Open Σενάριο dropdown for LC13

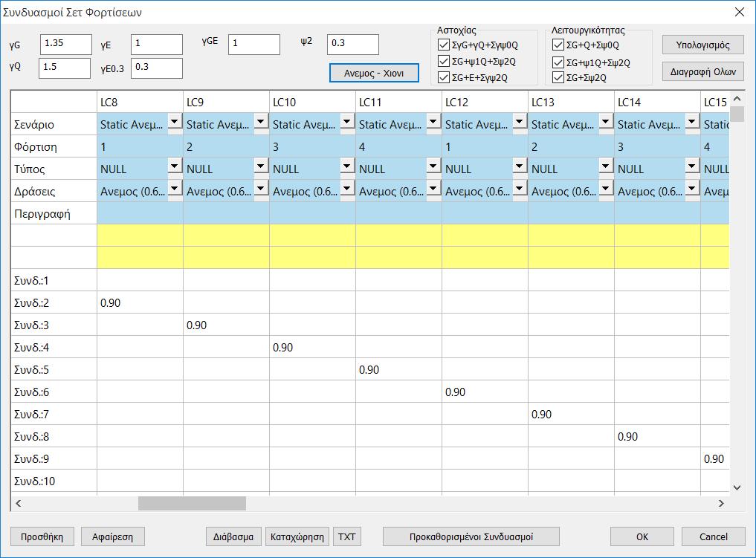pos(606,121)
